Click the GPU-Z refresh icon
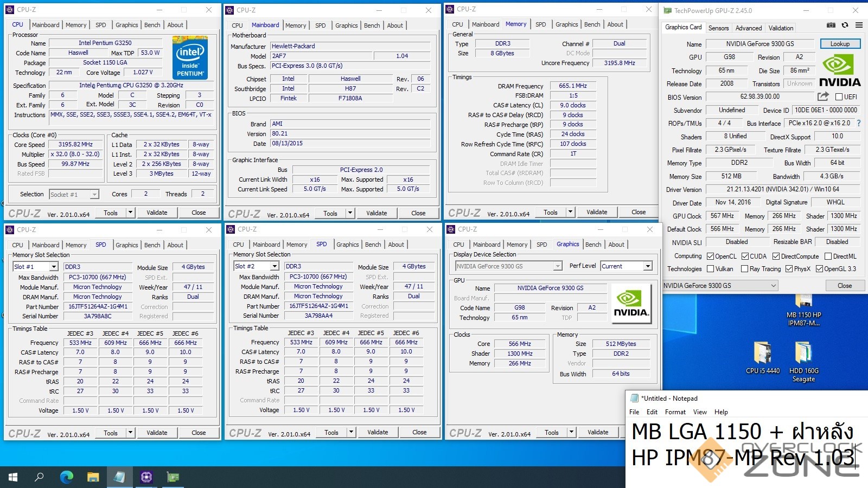Screen dimensions: 868x488 845,25
